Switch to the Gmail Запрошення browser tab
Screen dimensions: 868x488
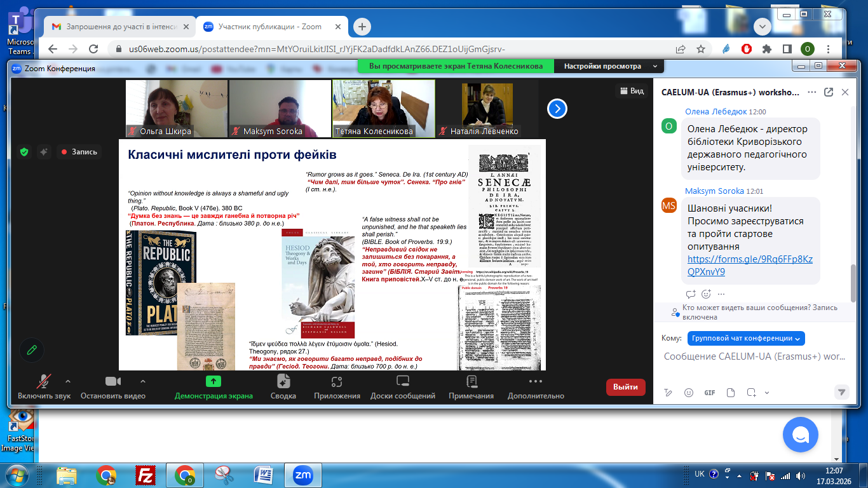pos(118,27)
